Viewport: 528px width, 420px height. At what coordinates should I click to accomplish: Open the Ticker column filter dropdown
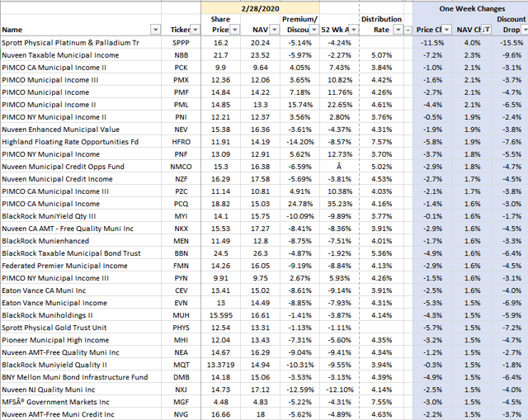(195, 29)
